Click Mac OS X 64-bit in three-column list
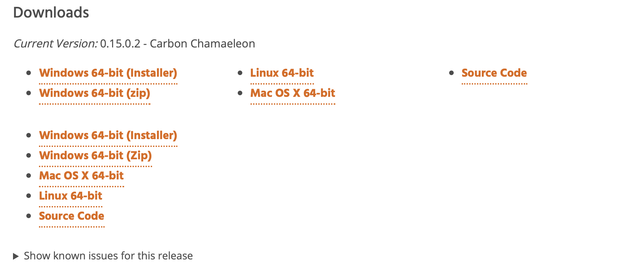 (292, 93)
